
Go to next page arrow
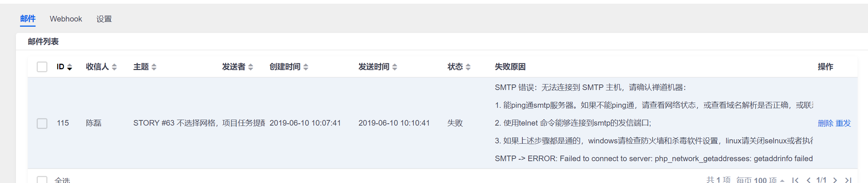pos(835,180)
